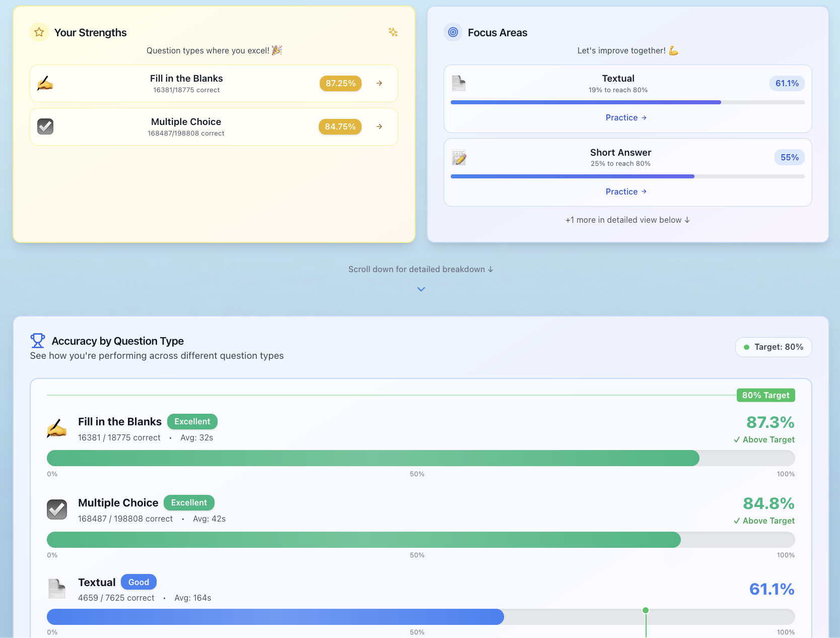Image resolution: width=840 pixels, height=638 pixels.
Task: Click 'Short Answer' title in Focus Areas
Action: tap(620, 152)
